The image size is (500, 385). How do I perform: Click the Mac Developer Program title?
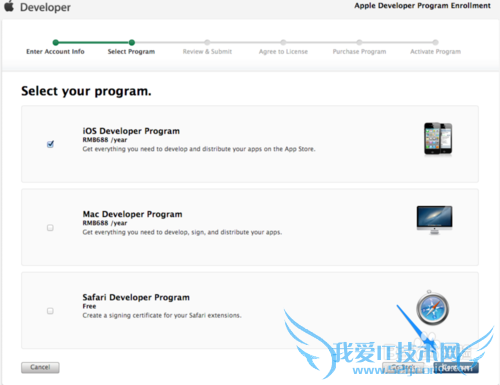coord(132,214)
